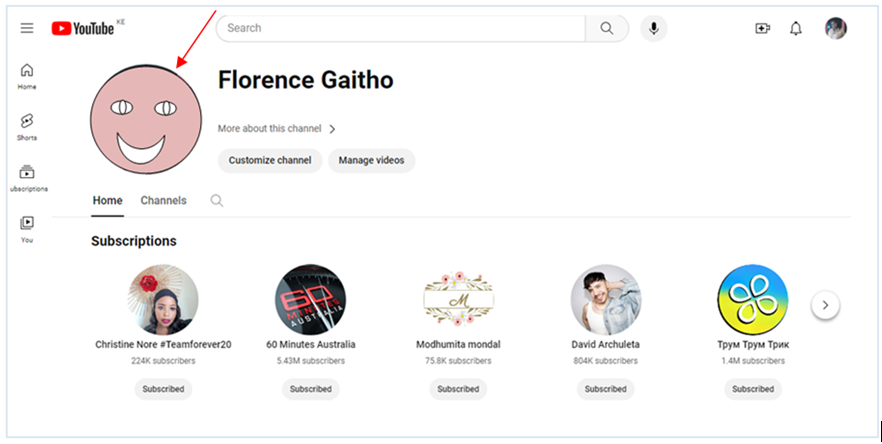
Task: Switch to the Channels tab
Action: click(163, 201)
